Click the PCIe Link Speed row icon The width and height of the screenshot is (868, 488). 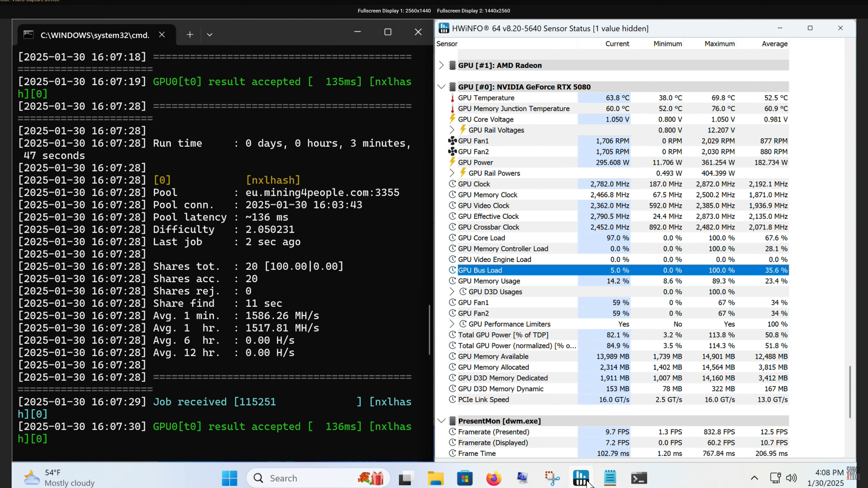pos(452,399)
